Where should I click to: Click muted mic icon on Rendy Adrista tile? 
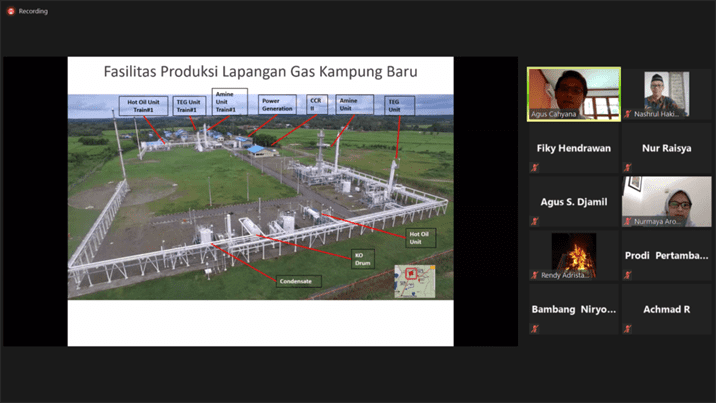click(535, 275)
